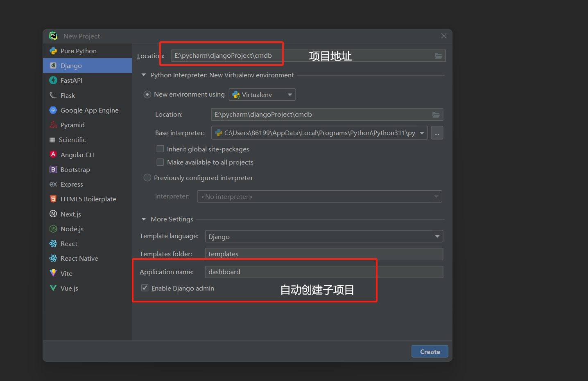Select the Node.js hexagon icon
This screenshot has width=588, height=381.
click(x=53, y=229)
